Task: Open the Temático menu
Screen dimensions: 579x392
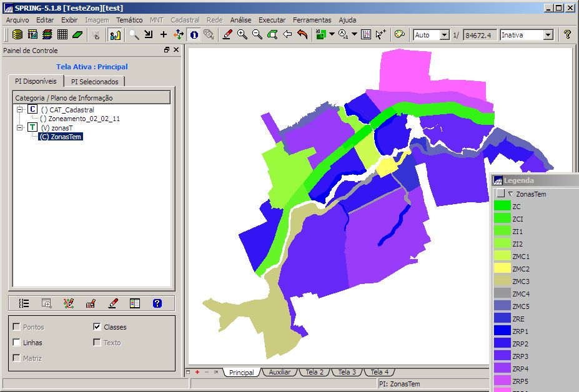Action: pos(129,20)
